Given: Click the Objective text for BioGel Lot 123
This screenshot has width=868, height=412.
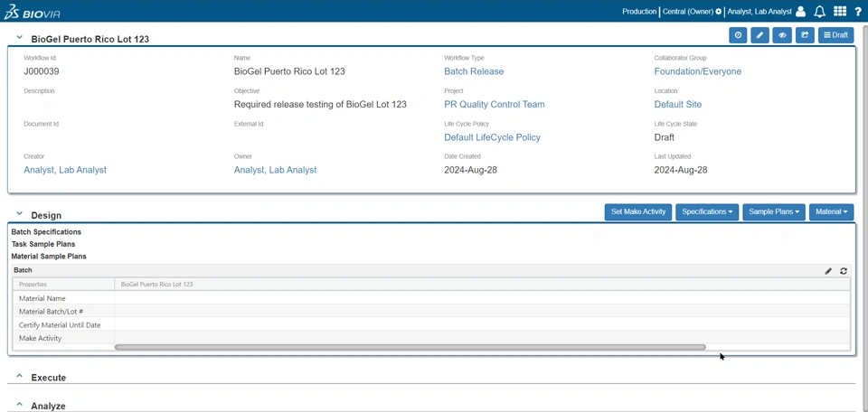Looking at the screenshot, I should pos(320,105).
